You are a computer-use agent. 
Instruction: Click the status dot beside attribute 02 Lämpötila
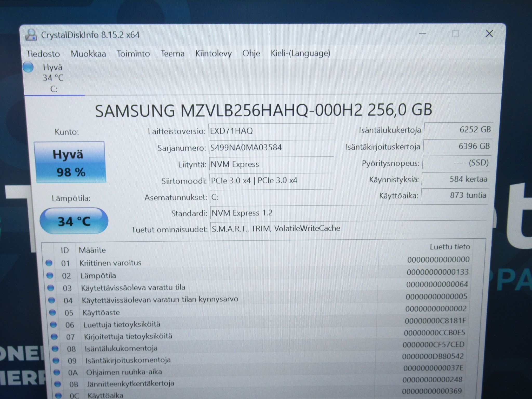coord(50,275)
